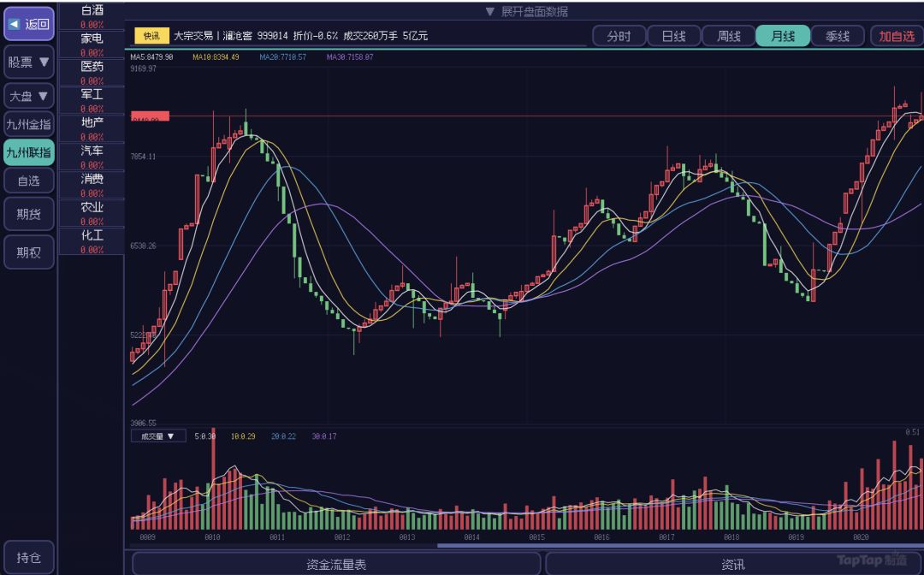Screen dimensions: 924x575
Task: Click the chart's horizontal scrollbar thumb
Action: pos(680,546)
